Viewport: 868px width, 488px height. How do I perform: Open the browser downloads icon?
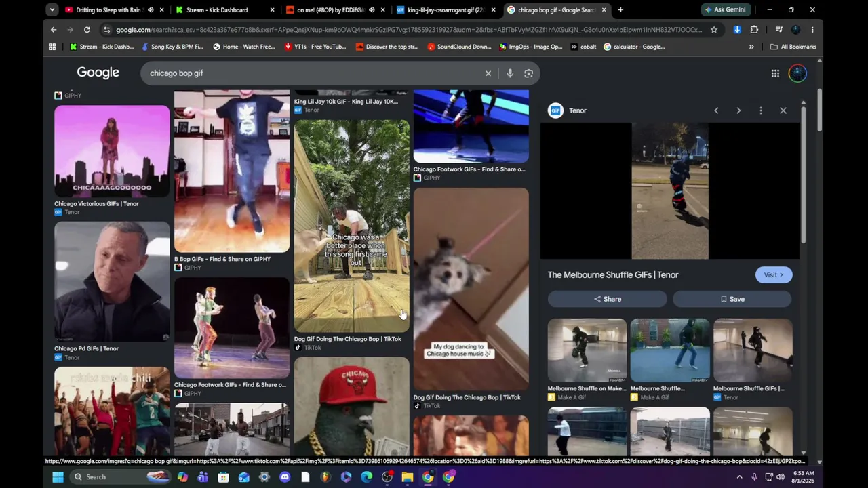coord(737,30)
